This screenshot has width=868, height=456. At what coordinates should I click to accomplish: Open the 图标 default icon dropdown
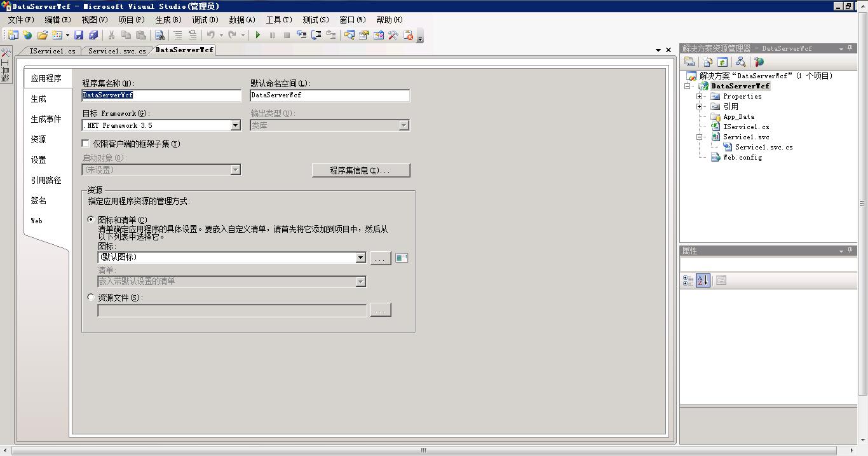point(360,258)
